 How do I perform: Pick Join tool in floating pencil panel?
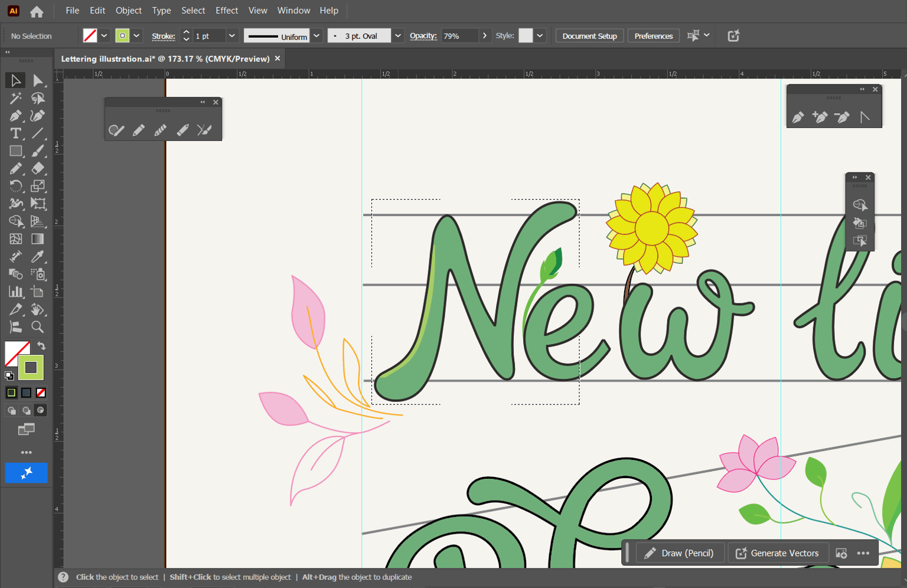[204, 130]
